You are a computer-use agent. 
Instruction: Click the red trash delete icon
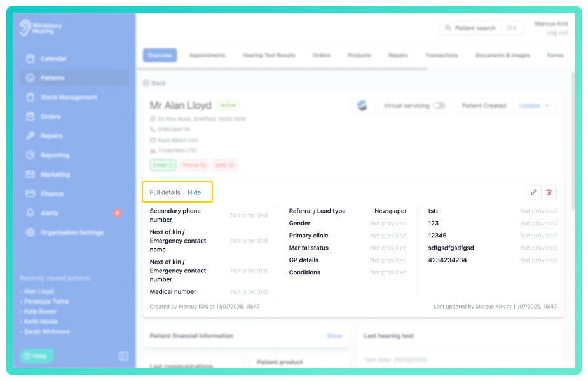[549, 192]
